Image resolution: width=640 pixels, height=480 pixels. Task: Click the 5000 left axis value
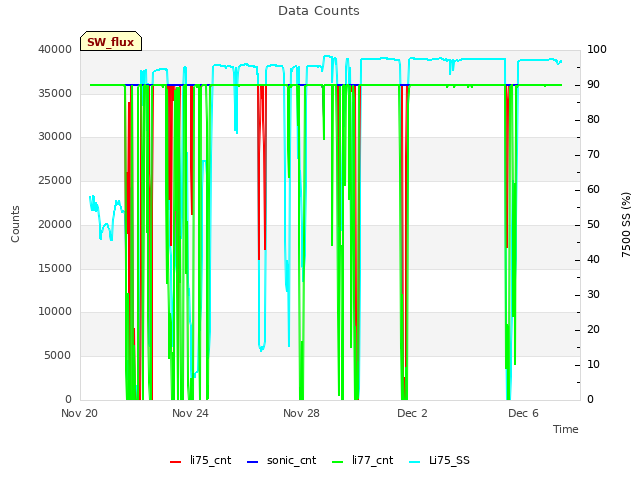[58, 356]
